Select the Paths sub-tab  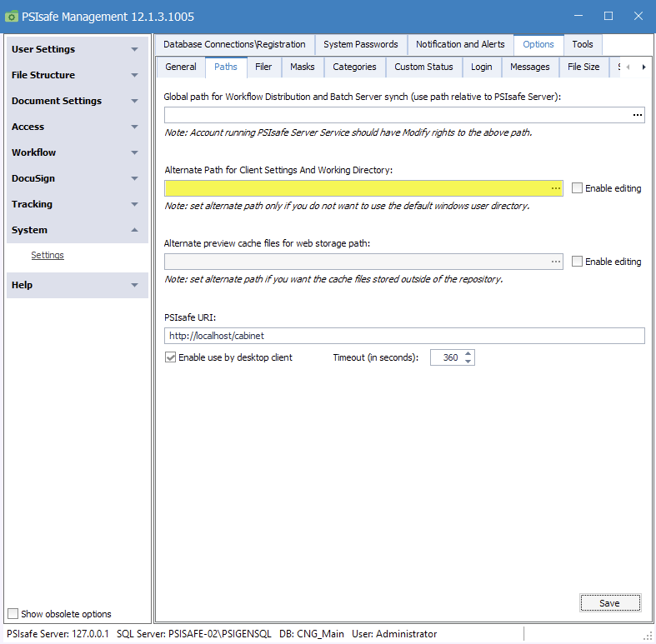[x=226, y=67]
